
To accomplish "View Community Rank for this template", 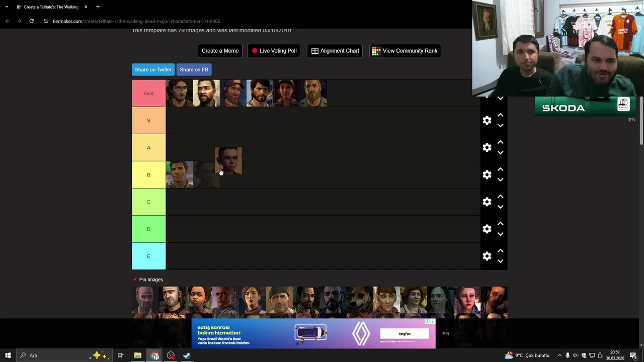I will click(x=405, y=51).
